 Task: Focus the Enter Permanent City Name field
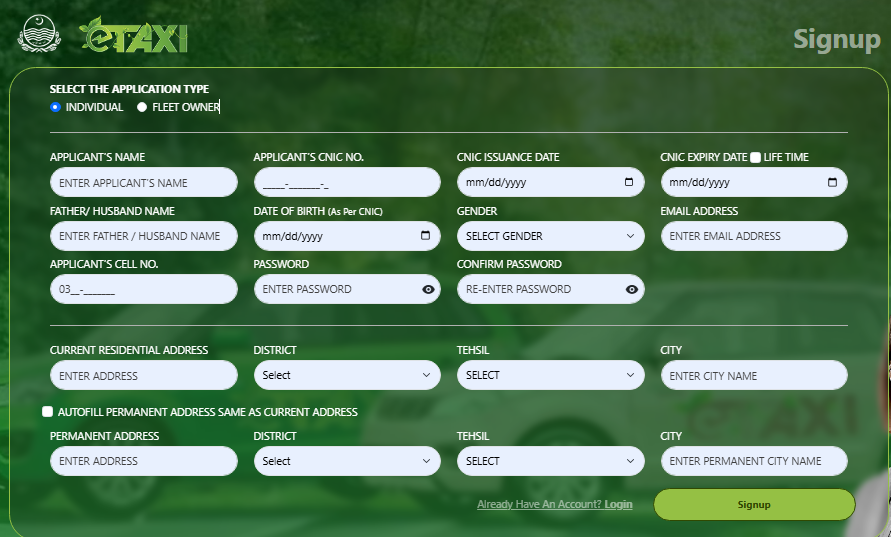point(754,461)
